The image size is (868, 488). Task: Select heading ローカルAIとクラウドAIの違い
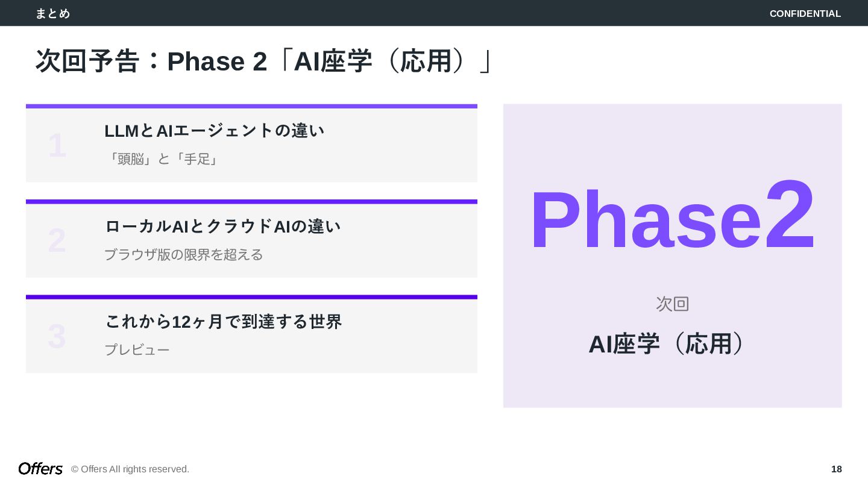223,227
